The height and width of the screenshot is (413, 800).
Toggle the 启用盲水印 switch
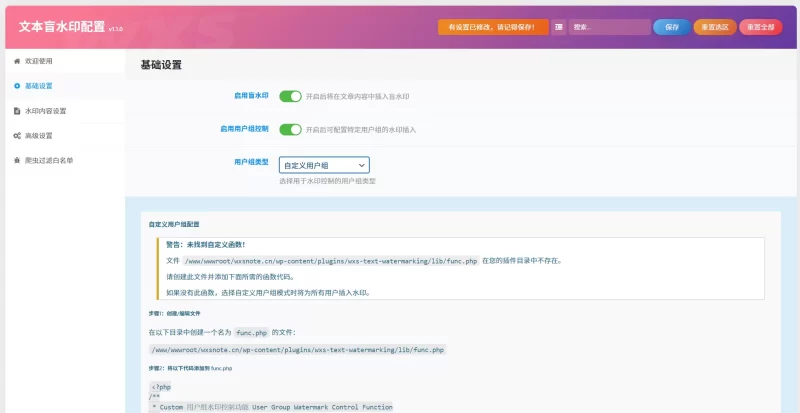click(x=290, y=96)
